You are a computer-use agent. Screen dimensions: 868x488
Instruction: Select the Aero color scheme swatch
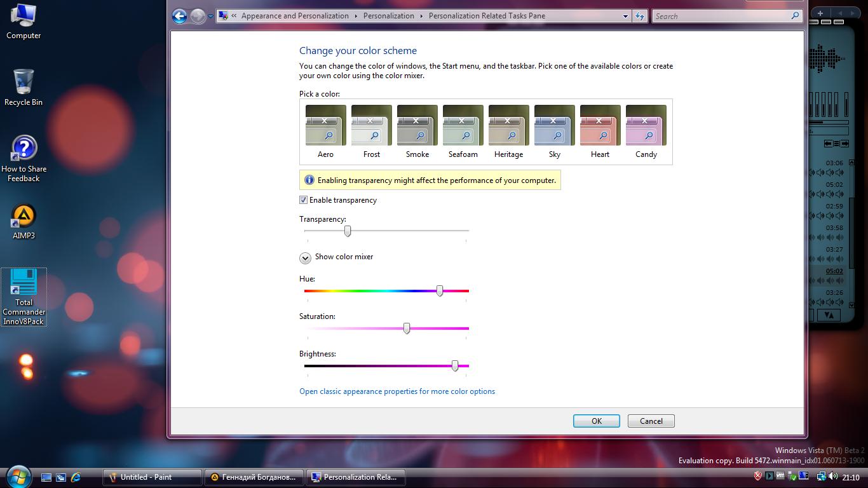325,132
